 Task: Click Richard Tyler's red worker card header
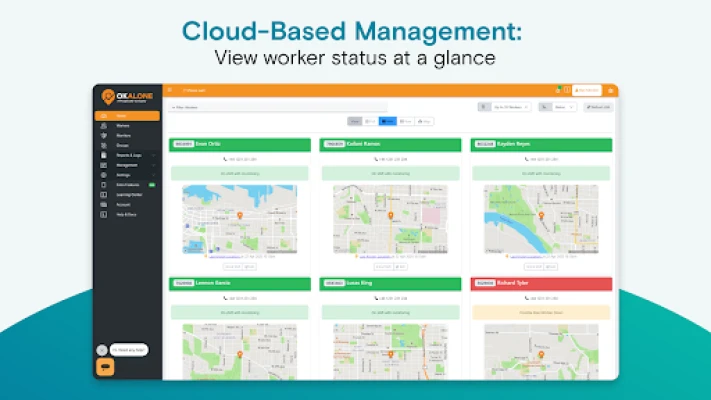[x=541, y=284]
